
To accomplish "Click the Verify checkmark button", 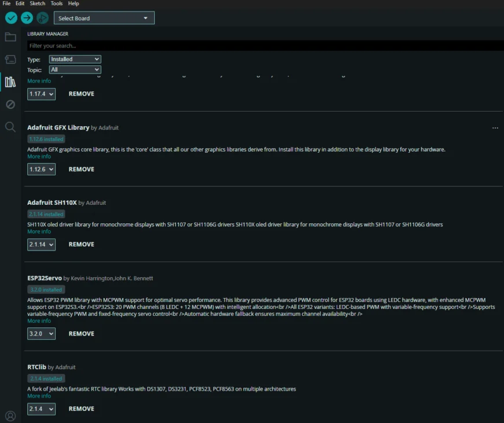I will coord(11,18).
